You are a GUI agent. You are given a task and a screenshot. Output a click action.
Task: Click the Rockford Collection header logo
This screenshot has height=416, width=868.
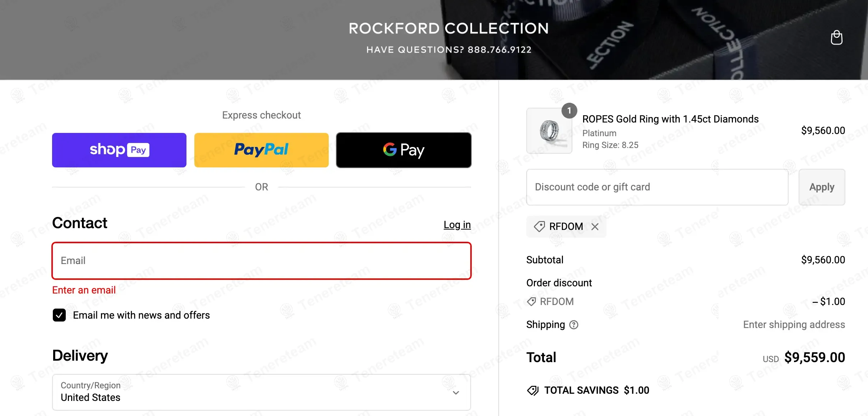[448, 29]
